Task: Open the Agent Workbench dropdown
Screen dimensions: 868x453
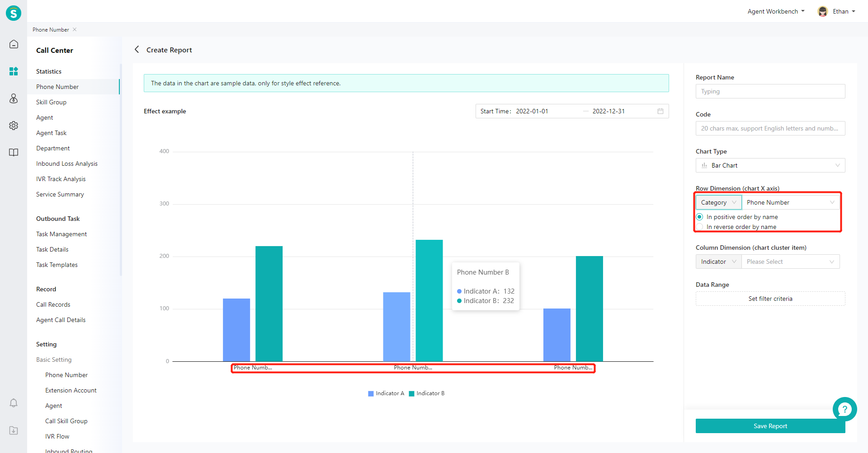Action: pyautogui.click(x=776, y=11)
